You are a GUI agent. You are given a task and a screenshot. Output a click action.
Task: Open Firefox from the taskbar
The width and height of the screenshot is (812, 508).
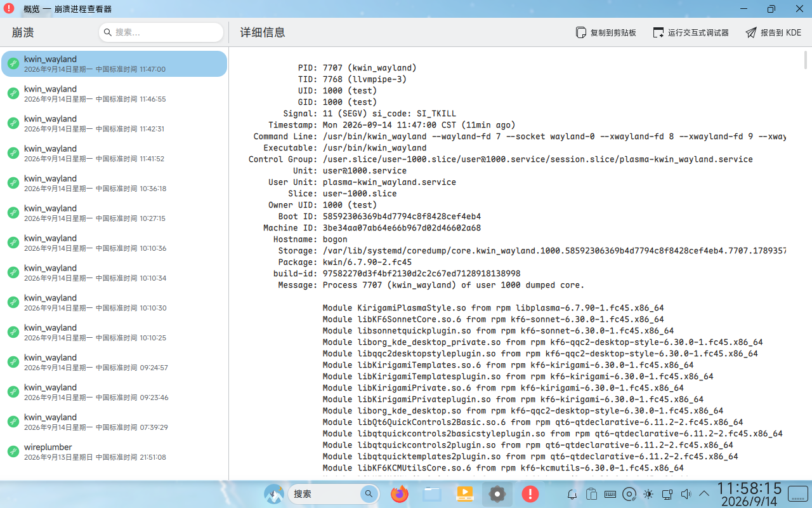pyautogui.click(x=400, y=494)
